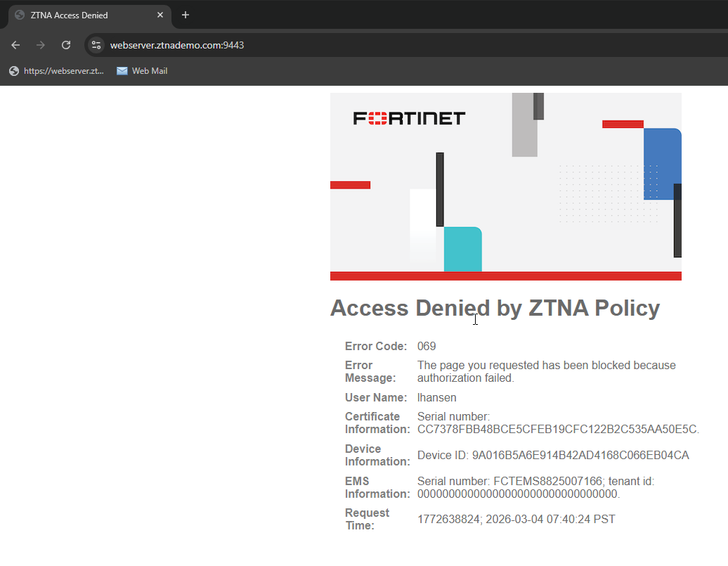The width and height of the screenshot is (728, 566).
Task: Click the EMS serial number FCTEMS8825007166
Action: pyautogui.click(x=548, y=481)
